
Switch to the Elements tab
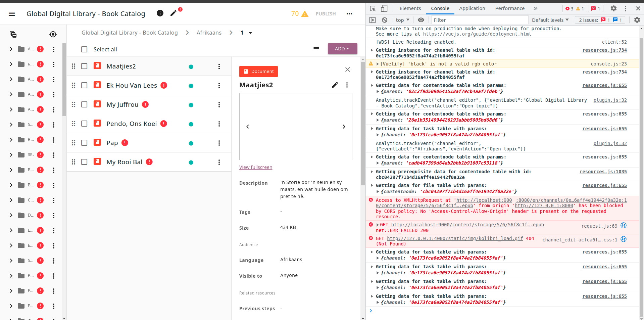410,8
